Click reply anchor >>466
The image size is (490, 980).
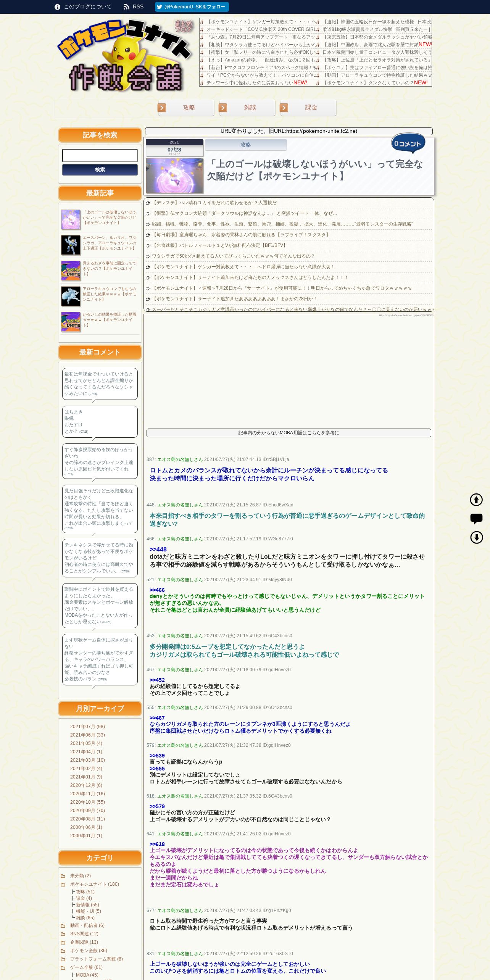pyautogui.click(x=157, y=590)
